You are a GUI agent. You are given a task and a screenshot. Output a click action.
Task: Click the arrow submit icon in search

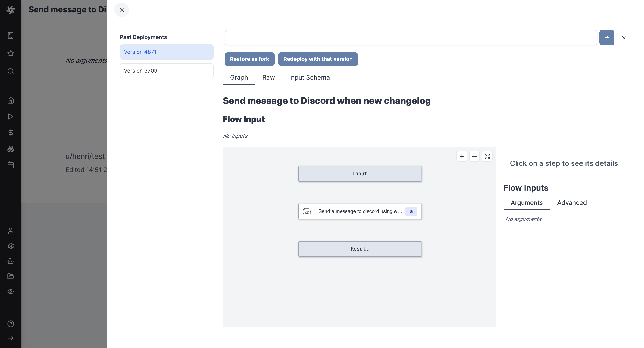click(x=606, y=37)
